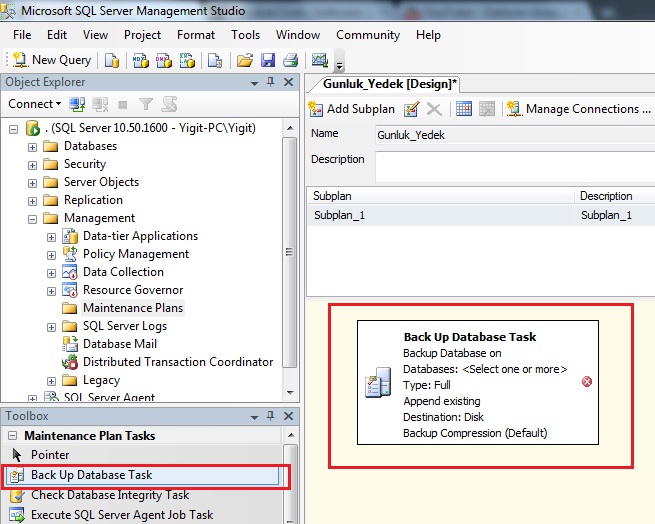Screen dimensions: 655x524
Task: Expand the Databases folder
Action: pos(32,147)
